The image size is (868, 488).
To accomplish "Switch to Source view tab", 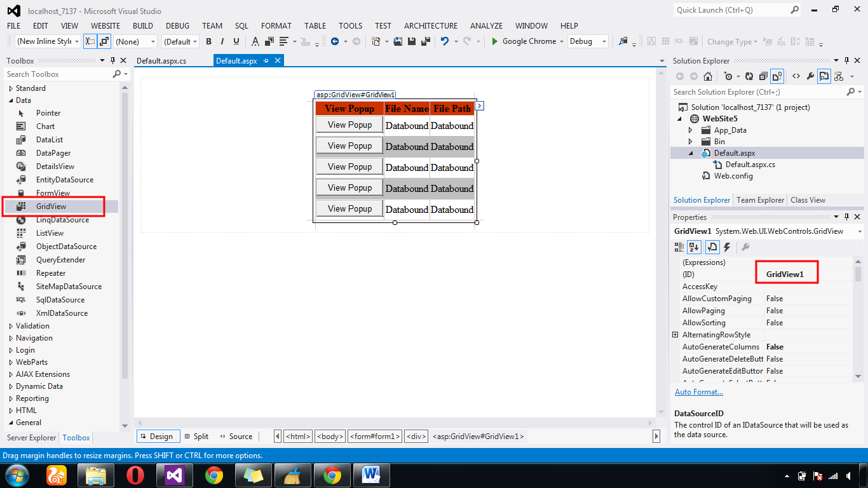I will [236, 437].
